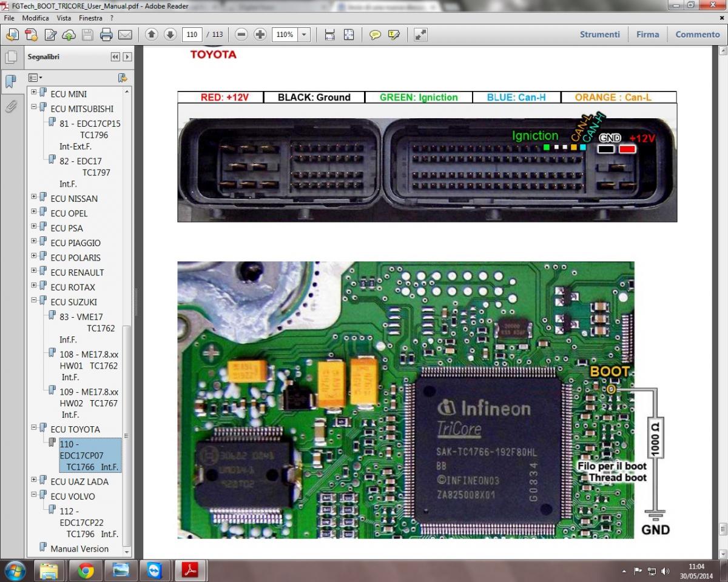Zoom out with the minus button
This screenshot has width=728, height=582.
click(x=241, y=35)
